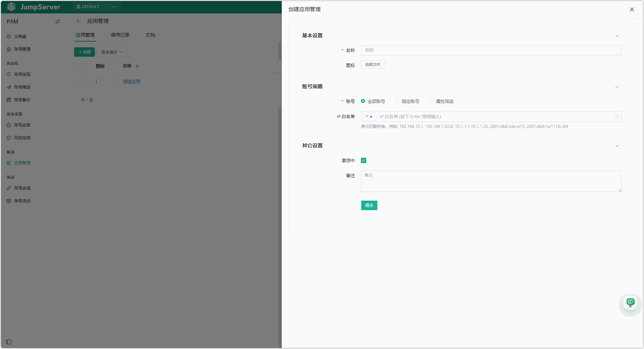Open 账号会话 in the sidebar
Image resolution: width=644 pixels, height=349 pixels.
click(22, 188)
